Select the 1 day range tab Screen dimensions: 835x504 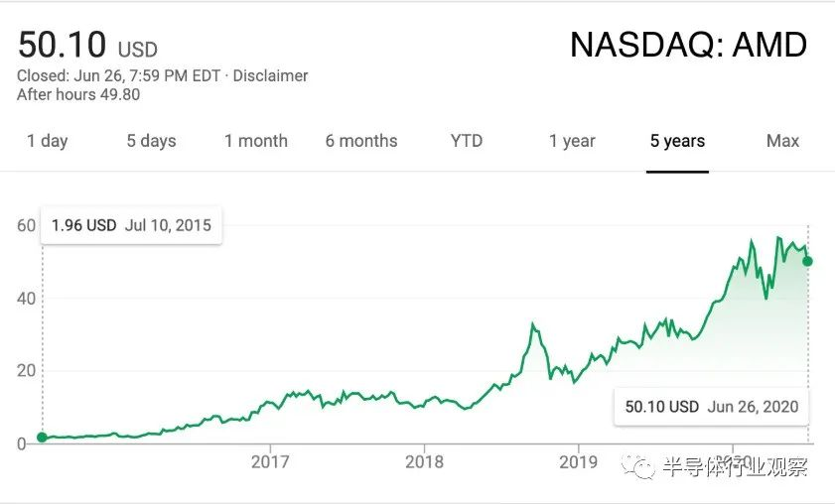(48, 141)
